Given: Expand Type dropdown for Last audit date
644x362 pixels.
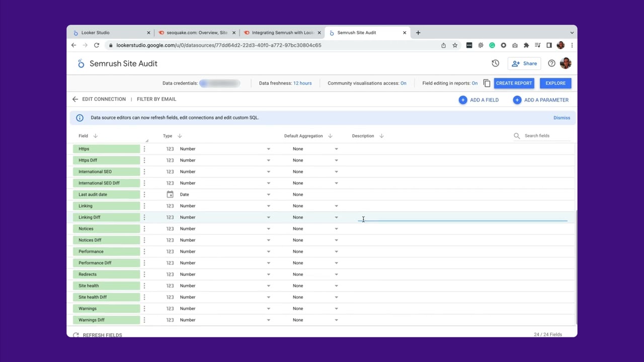Looking at the screenshot, I should 268,195.
